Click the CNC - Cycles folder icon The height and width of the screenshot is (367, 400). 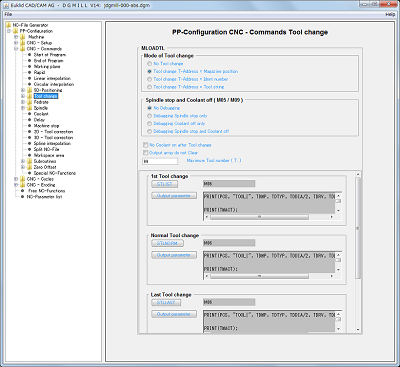pyautogui.click(x=23, y=179)
